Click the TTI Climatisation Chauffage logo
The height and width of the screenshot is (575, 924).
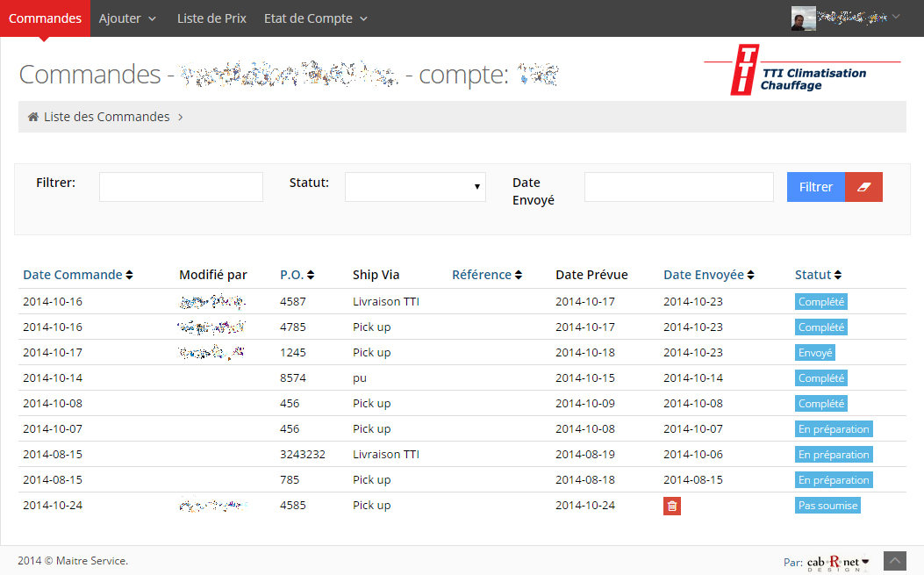tap(801, 70)
